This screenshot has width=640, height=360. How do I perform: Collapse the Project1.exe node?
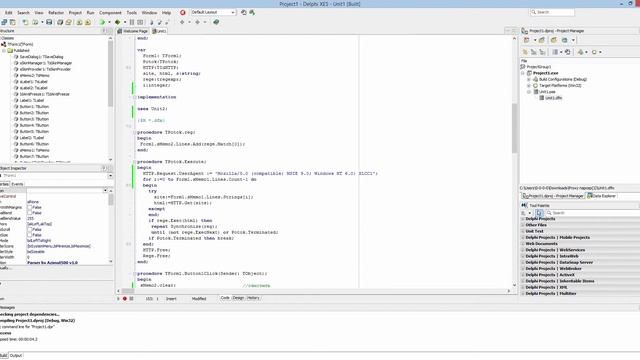(x=523, y=73)
